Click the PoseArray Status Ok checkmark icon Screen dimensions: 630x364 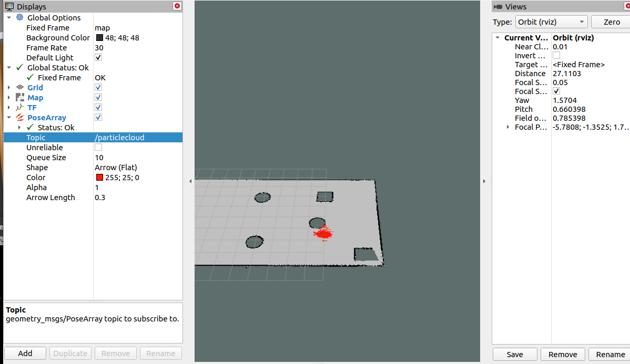click(x=30, y=127)
